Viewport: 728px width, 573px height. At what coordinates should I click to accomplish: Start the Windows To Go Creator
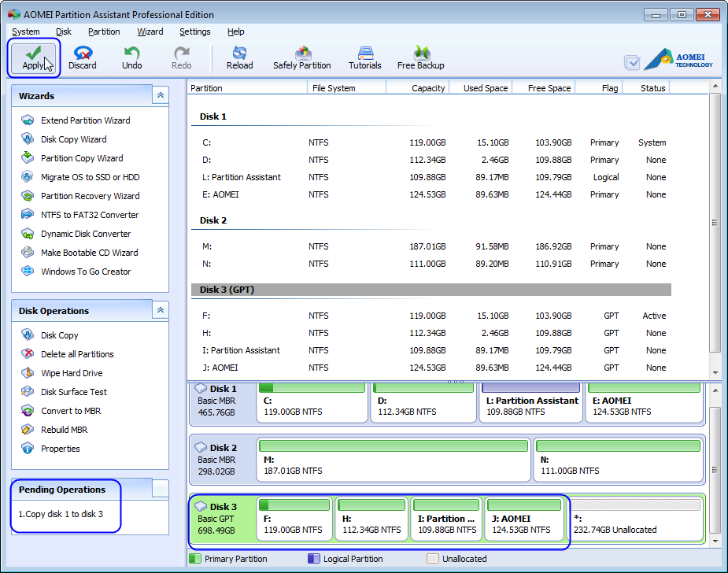coord(86,272)
